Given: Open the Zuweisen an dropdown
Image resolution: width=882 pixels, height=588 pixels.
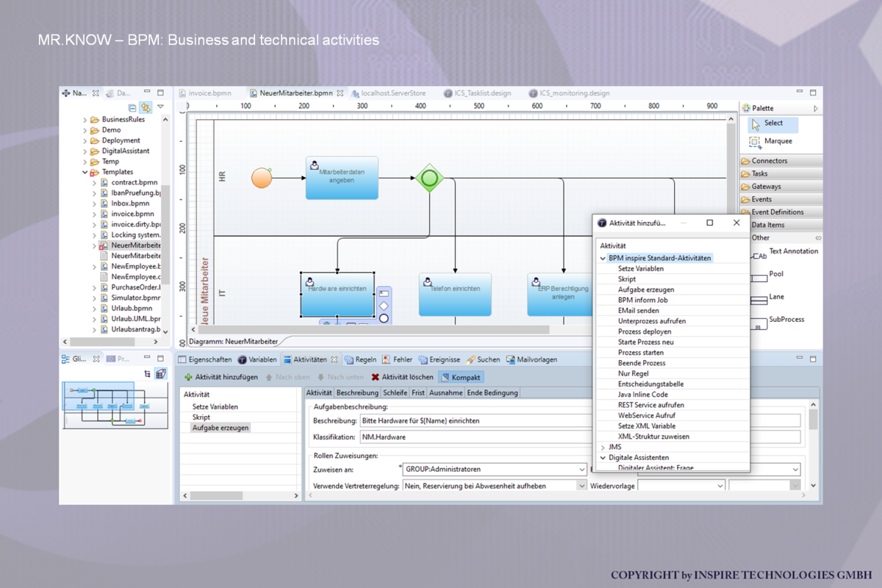Looking at the screenshot, I should (582, 469).
